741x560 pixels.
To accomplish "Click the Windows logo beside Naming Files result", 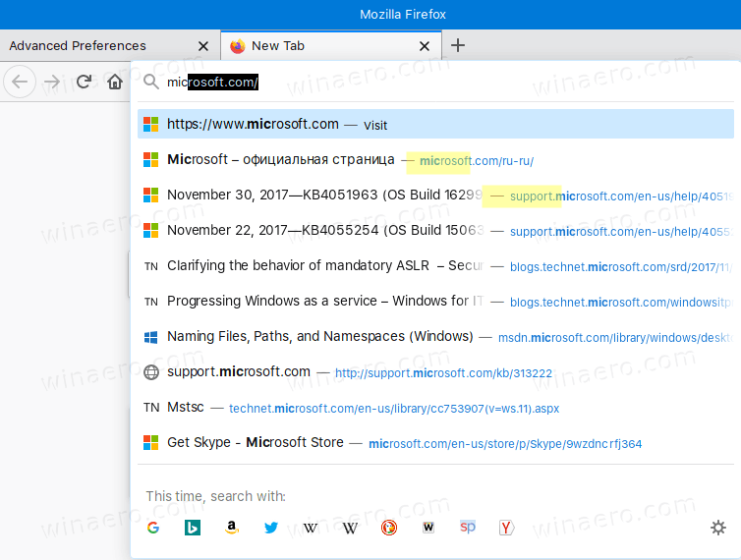I will (x=150, y=337).
